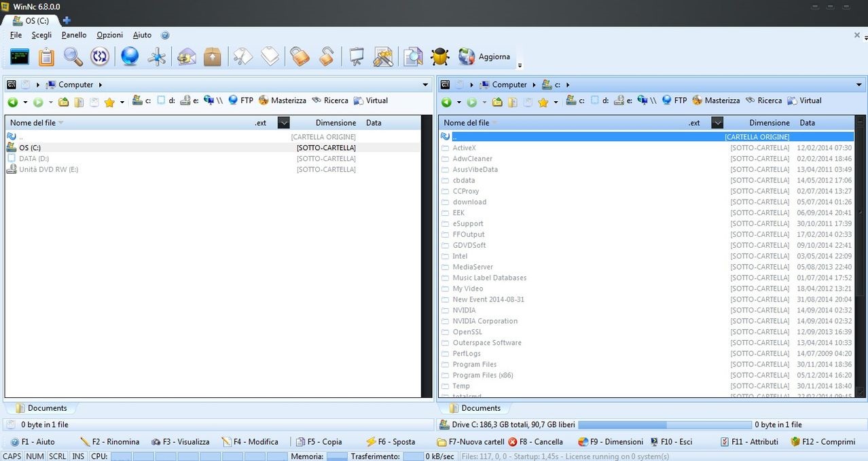Select the Program Files (x86) folder

click(x=483, y=375)
